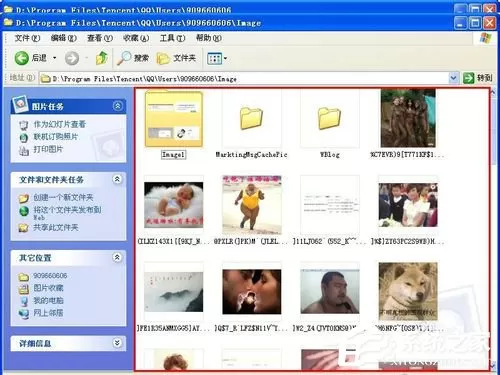The height and width of the screenshot is (375, 500).
Task: Expand the address bar dropdown
Action: [453, 78]
